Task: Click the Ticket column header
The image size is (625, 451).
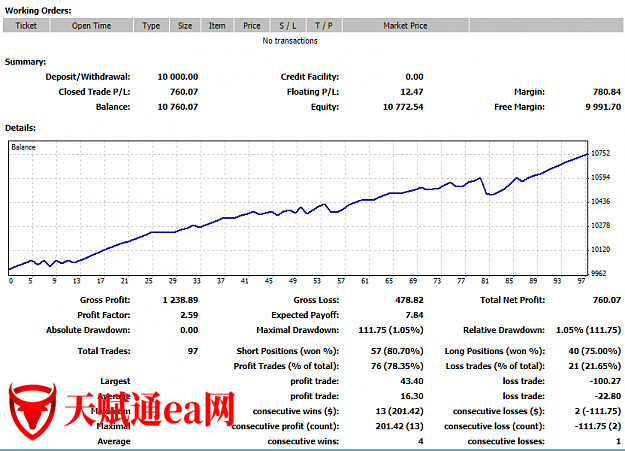Action: pyautogui.click(x=26, y=26)
